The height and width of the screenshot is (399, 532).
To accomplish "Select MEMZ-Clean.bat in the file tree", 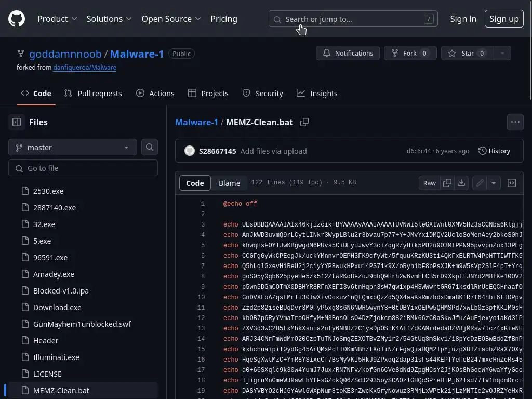I will tap(83, 391).
